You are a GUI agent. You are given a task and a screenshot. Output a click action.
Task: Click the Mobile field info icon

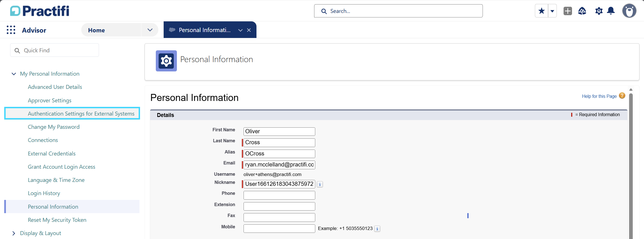[x=377, y=229]
